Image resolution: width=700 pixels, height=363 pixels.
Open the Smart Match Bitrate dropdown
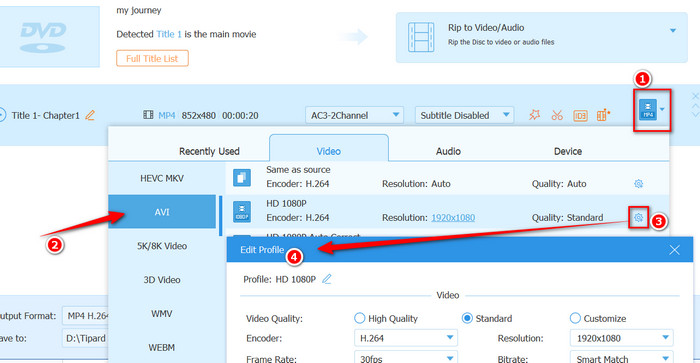pos(621,358)
